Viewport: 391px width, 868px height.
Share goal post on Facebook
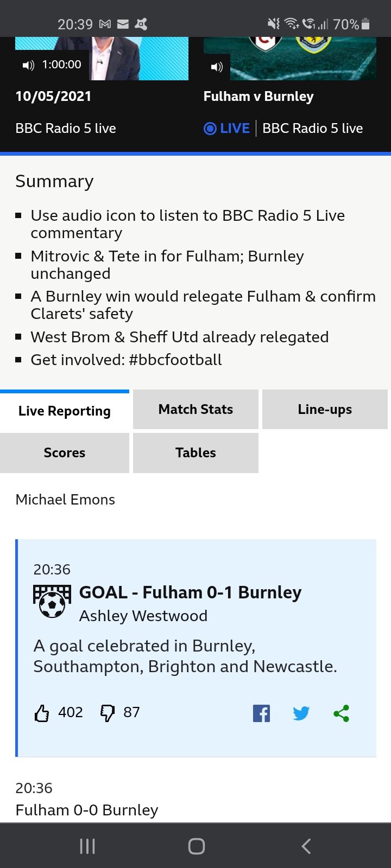click(x=261, y=713)
